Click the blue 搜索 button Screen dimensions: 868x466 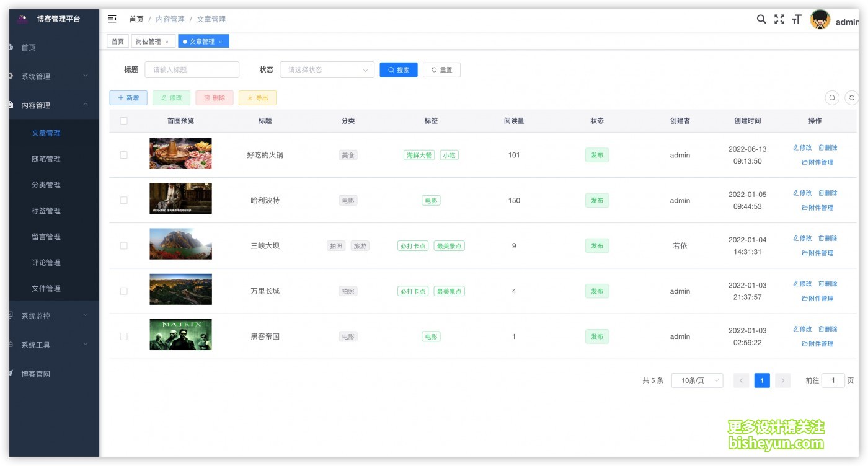[398, 70]
